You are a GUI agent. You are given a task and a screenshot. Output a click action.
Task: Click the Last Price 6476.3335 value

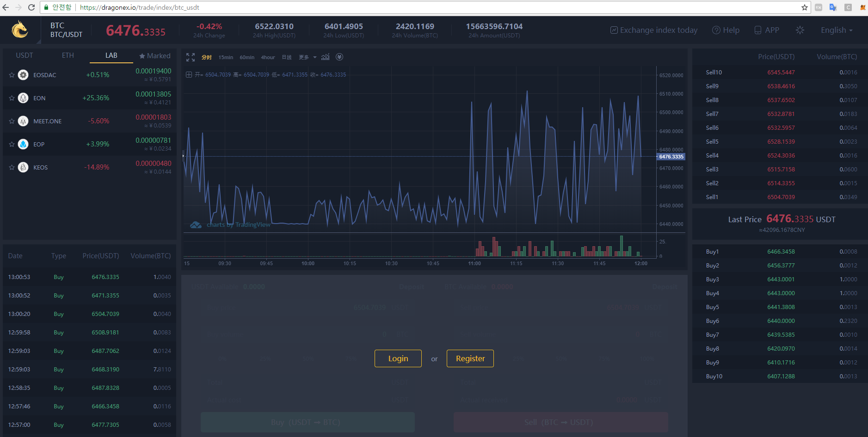[790, 219]
